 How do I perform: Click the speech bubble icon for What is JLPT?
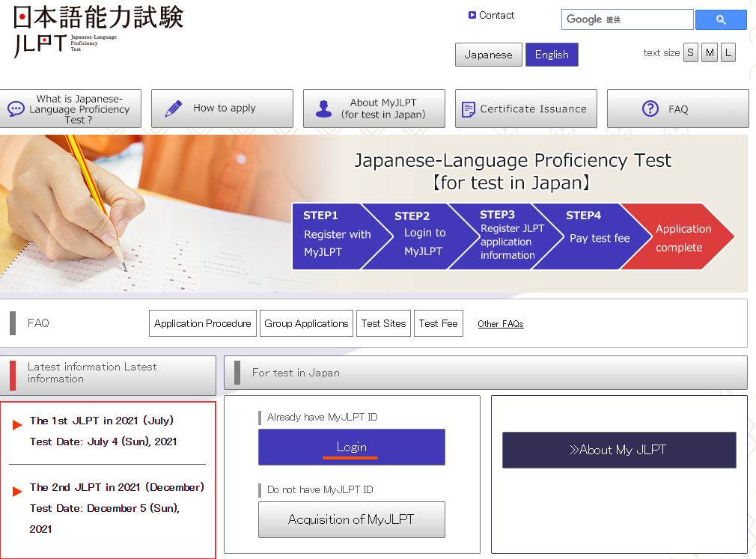pos(16,109)
